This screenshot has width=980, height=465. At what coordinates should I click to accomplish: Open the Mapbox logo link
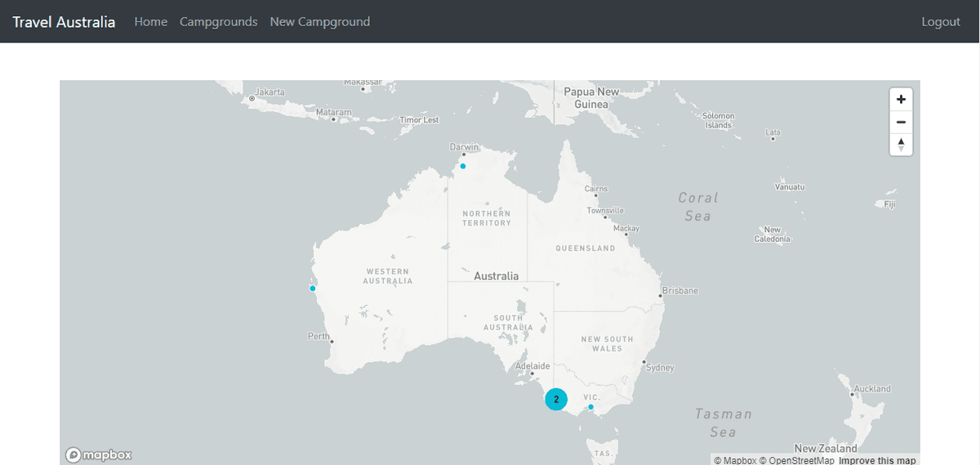[99, 454]
